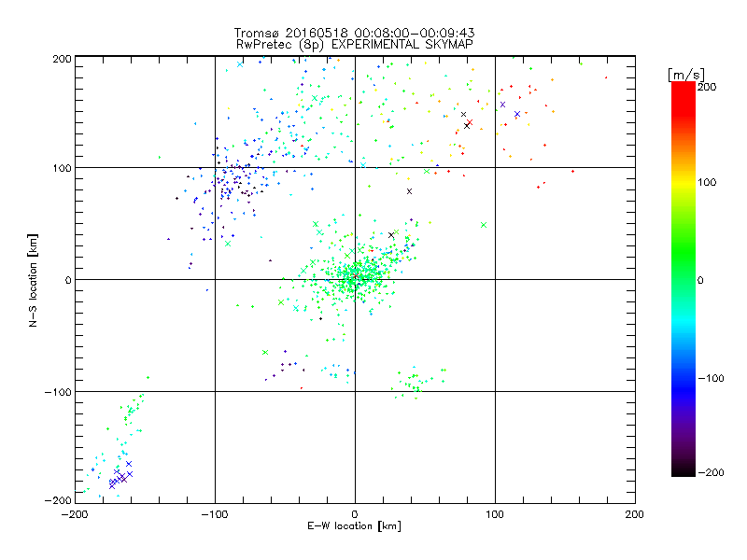
Task: Click the colorbar top tick label '200'
Action: coord(707,87)
